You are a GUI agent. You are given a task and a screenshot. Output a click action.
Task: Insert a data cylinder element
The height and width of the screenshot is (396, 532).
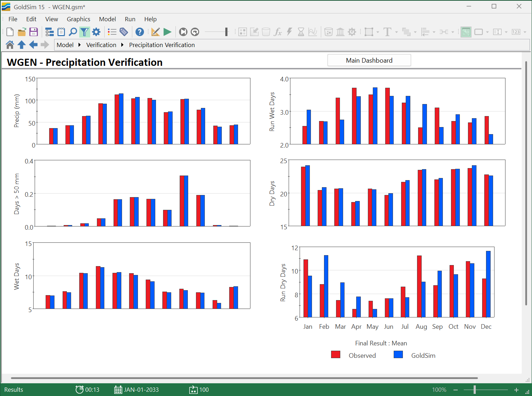point(266,32)
